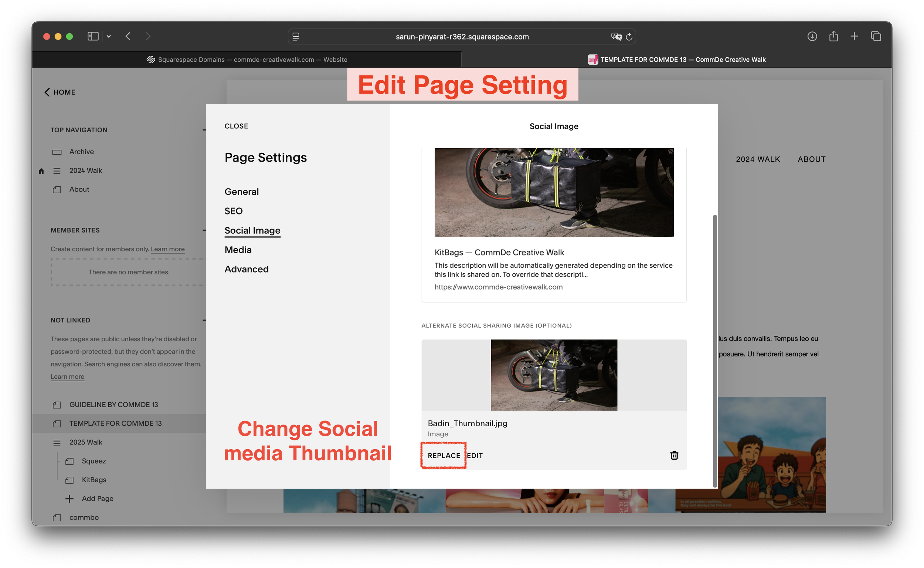
Task: Click the Add Page plus icon
Action: coord(69,498)
